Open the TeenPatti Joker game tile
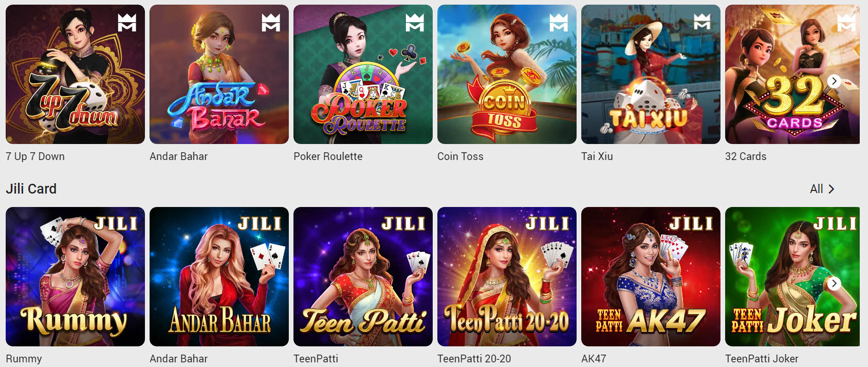The width and height of the screenshot is (868, 367). pos(792,277)
